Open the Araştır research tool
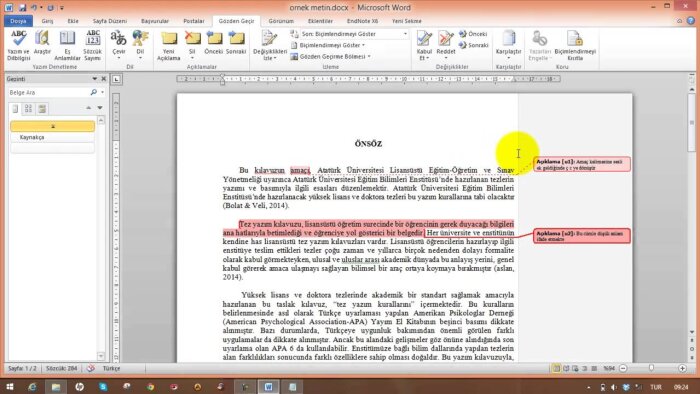 point(42,43)
